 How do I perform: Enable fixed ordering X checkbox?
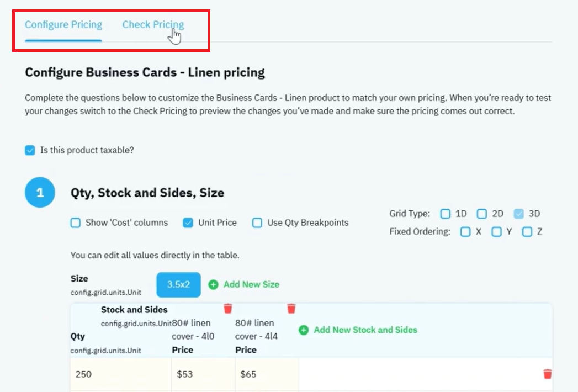coord(465,231)
